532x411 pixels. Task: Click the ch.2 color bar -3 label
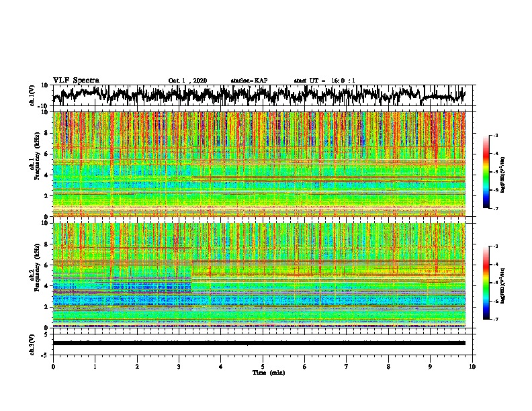point(496,246)
